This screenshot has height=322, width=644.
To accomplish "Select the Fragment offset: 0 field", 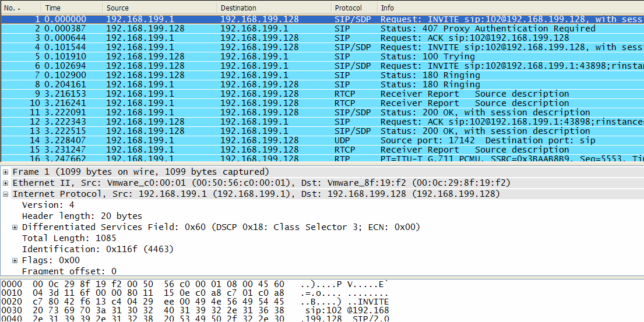I will 69,271.
